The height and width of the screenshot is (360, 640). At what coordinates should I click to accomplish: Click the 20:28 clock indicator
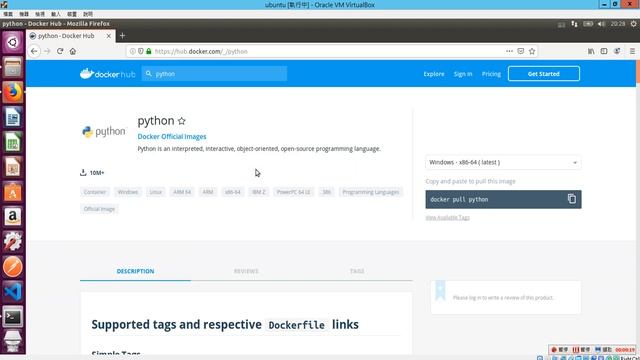(618, 24)
